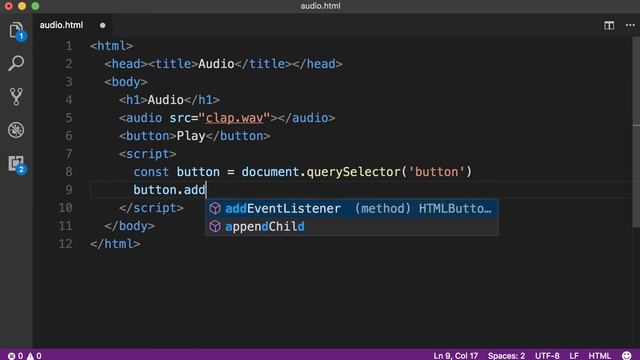Click UTF-8 encoding indicator
Viewport: 640px width, 360px height.
547,356
